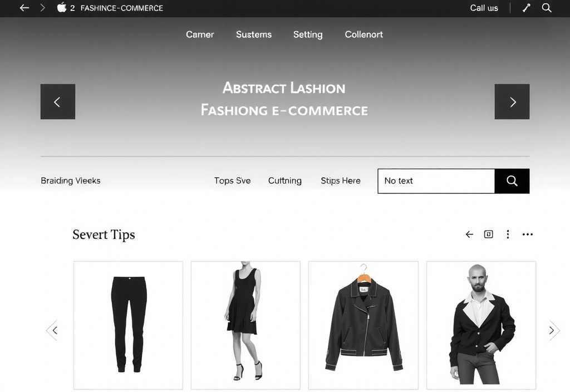
Task: Click the Call us link
Action: coord(484,8)
